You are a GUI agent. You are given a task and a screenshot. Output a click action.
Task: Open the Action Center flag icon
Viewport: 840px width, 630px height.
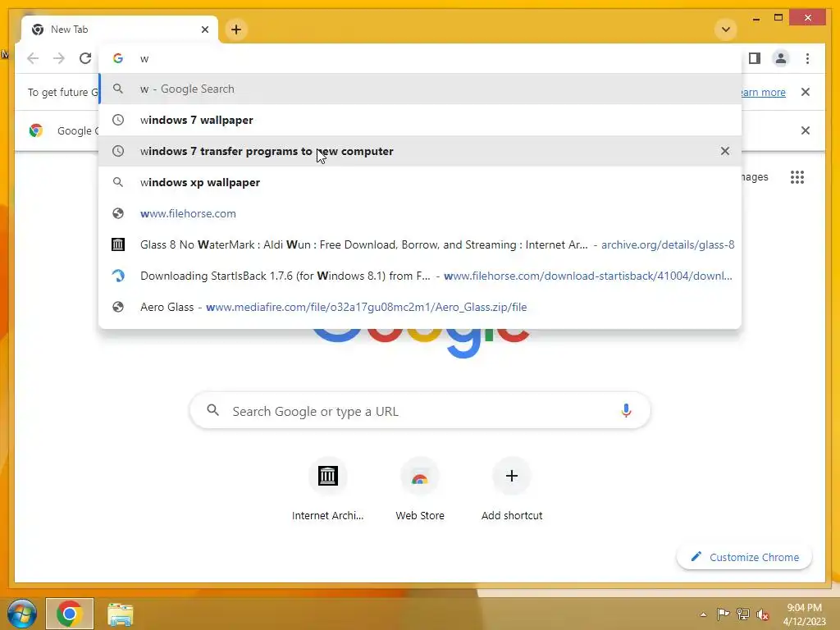[x=724, y=614]
